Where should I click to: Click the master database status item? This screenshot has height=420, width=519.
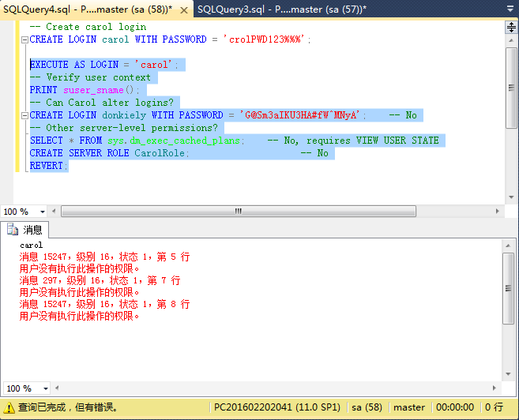[x=409, y=407]
